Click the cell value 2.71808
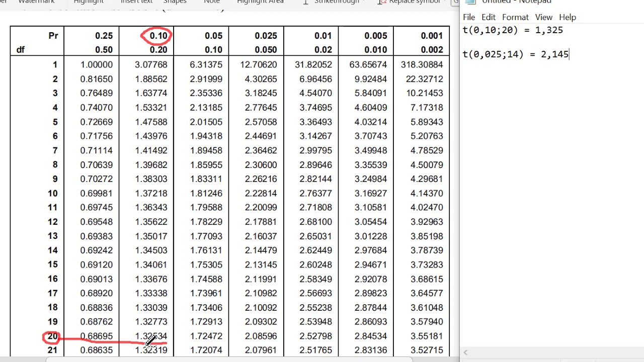The height and width of the screenshot is (362, 644). coord(315,207)
